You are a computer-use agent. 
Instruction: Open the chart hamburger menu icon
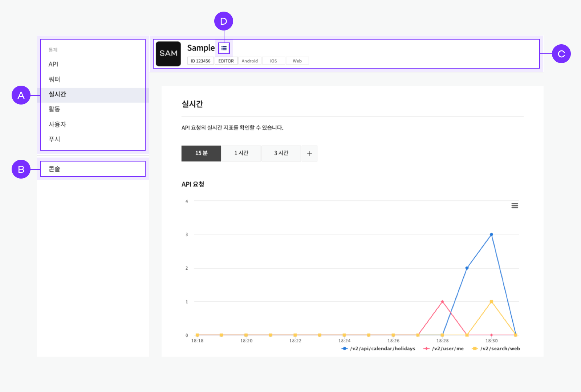point(515,206)
